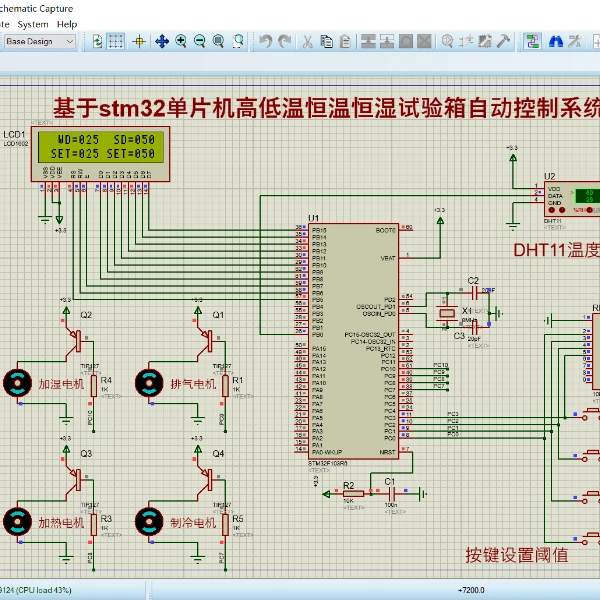The width and height of the screenshot is (600, 600).
Task: Click the 加热电机 motor symbol
Action: click(x=18, y=521)
